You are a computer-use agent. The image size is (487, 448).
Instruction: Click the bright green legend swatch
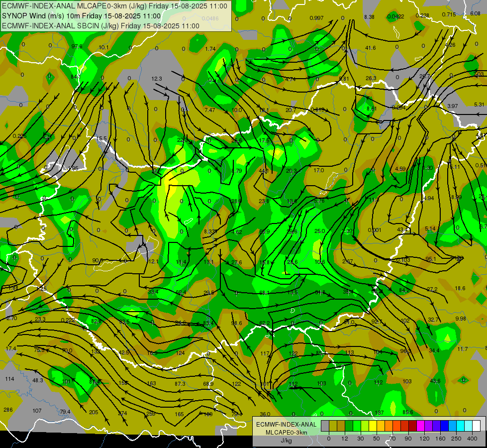[357, 426]
